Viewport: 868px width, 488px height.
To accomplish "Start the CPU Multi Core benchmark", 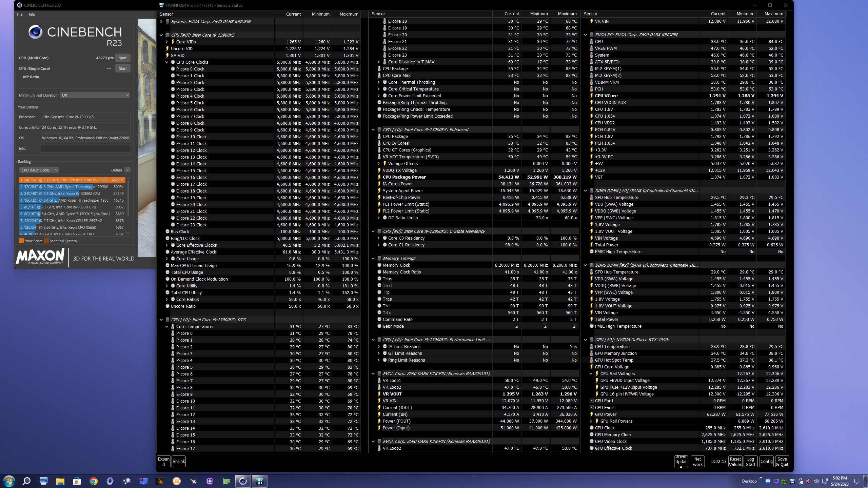I will tap(123, 58).
